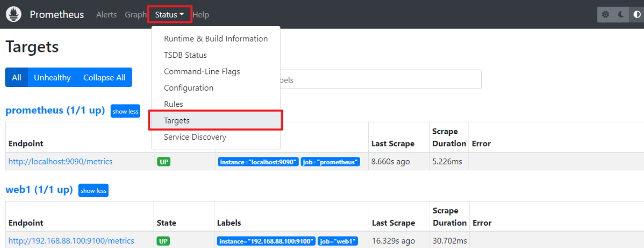
Task: Choose Runtime & Build Information menu entry
Action: pos(216,39)
